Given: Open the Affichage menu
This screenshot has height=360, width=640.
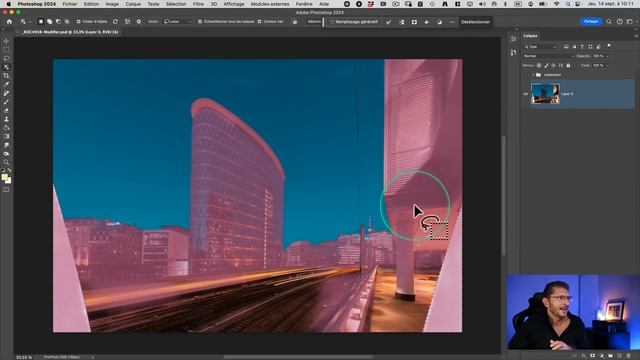Looking at the screenshot, I should (x=233, y=4).
